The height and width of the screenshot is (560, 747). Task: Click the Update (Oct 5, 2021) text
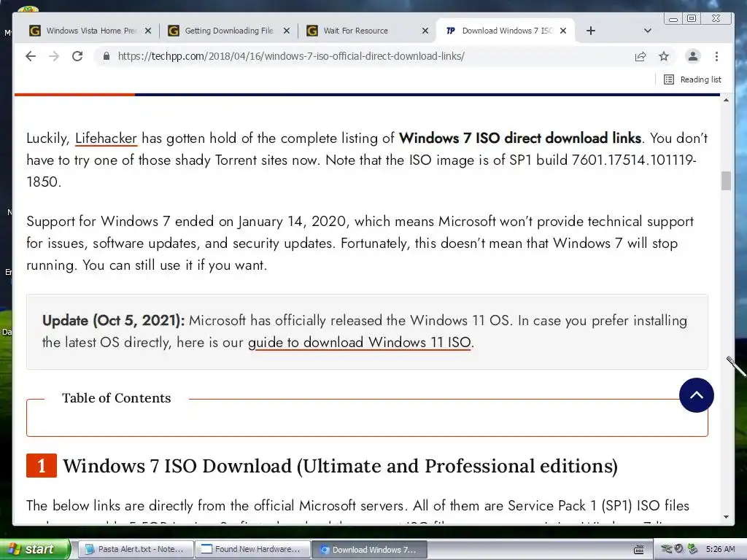(113, 321)
